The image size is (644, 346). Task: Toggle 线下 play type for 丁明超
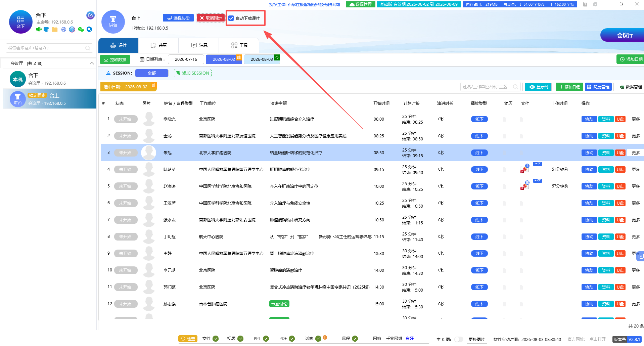tap(479, 237)
